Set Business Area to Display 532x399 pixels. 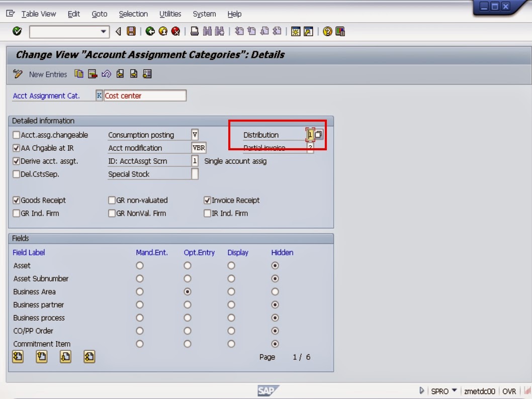(231, 291)
